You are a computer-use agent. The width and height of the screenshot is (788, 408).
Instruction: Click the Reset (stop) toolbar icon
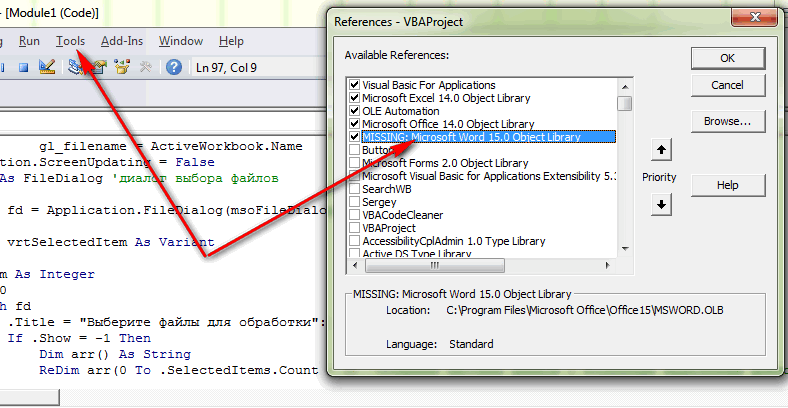tap(24, 67)
